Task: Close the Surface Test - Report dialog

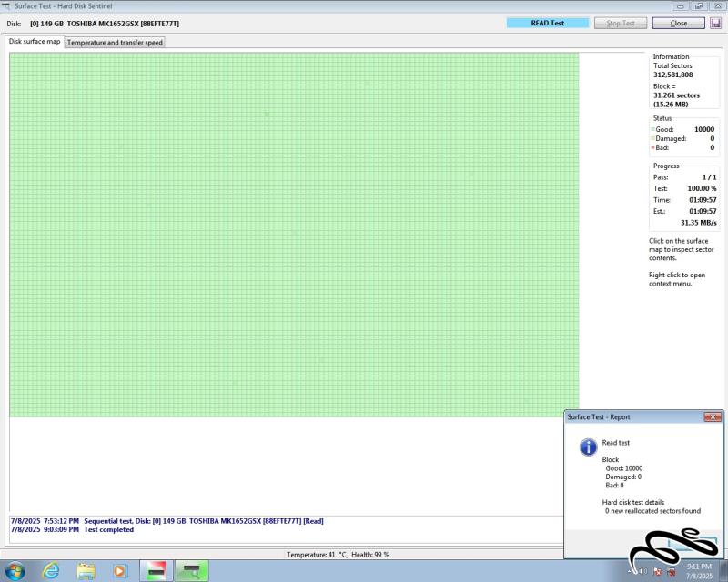Action: pos(713,416)
